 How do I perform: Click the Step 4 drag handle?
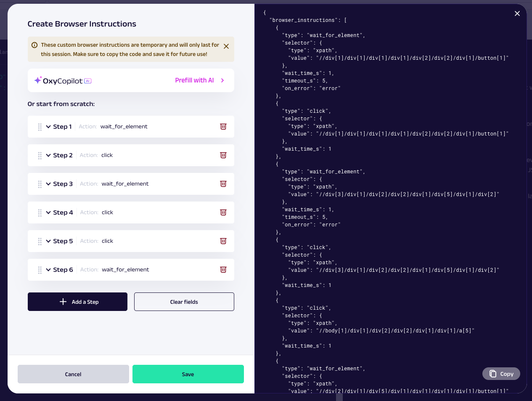pos(40,212)
